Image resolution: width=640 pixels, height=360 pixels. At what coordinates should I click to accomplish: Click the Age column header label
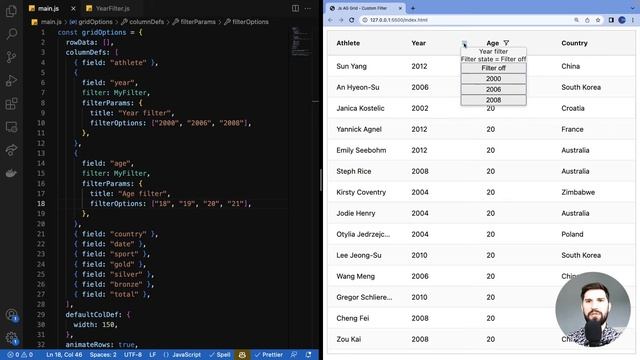[x=493, y=43]
